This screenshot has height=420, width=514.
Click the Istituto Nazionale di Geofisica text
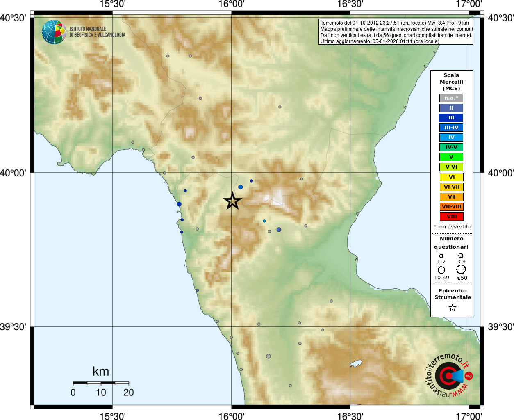tap(97, 32)
